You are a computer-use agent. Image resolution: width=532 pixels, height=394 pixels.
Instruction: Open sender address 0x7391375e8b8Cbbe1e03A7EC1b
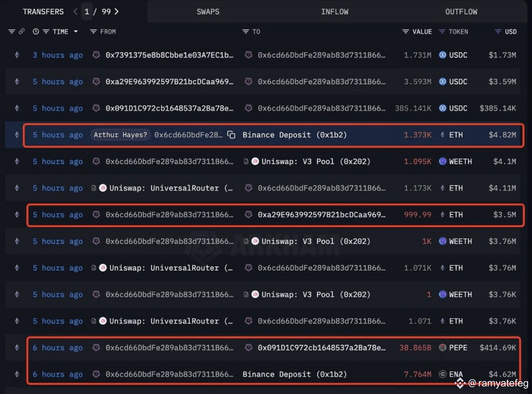point(169,55)
